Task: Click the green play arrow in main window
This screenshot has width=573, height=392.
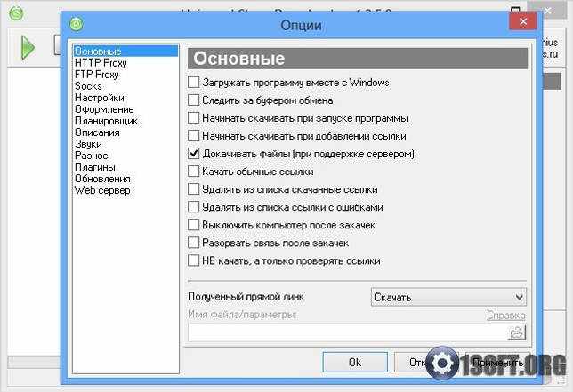Action: pyautogui.click(x=28, y=47)
